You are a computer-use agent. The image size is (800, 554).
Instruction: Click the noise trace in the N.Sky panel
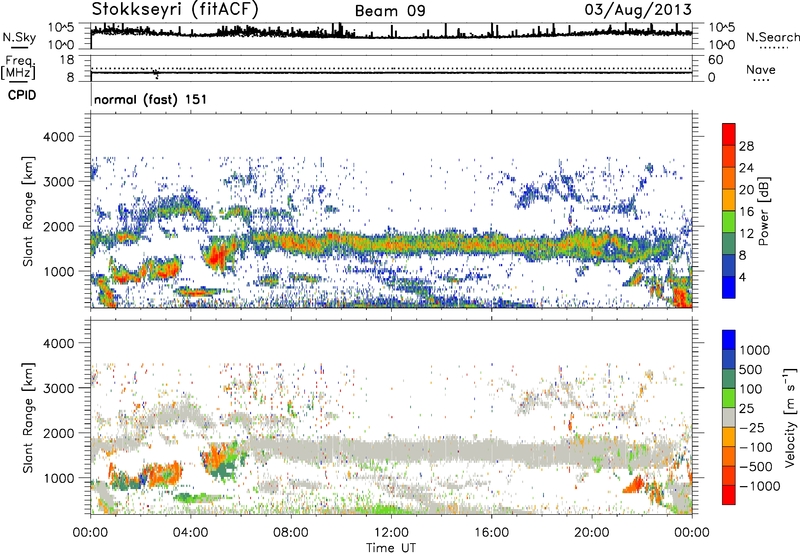(x=391, y=35)
